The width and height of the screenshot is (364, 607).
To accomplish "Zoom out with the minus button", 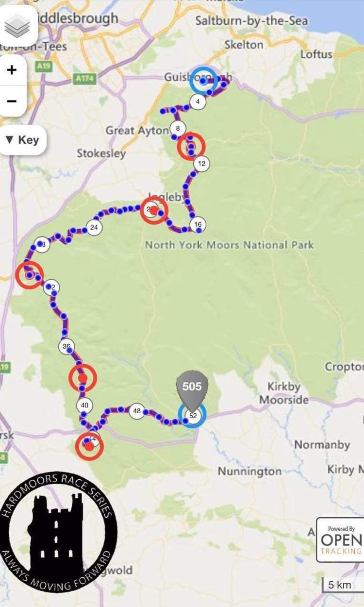I will (12, 101).
